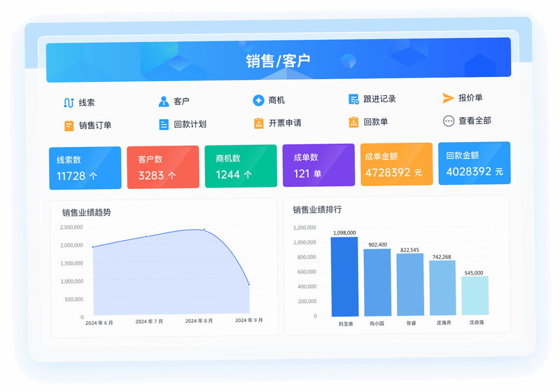Open the 回款计划 link
This screenshot has height=392, width=560.
coord(190,124)
